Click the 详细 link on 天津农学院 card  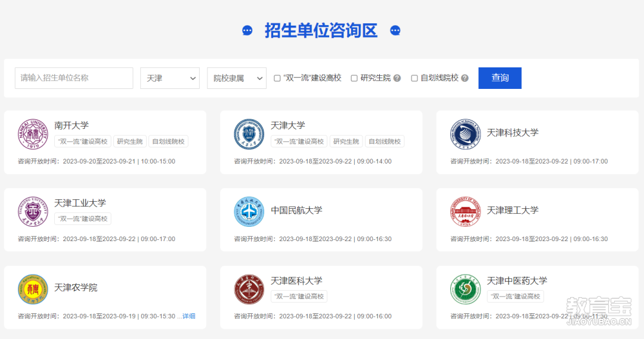pyautogui.click(x=189, y=316)
